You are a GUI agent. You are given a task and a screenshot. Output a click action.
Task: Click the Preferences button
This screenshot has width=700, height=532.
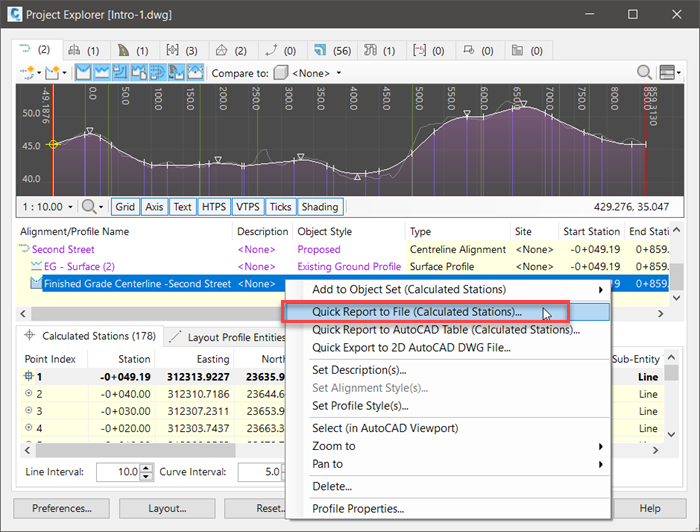(x=61, y=508)
